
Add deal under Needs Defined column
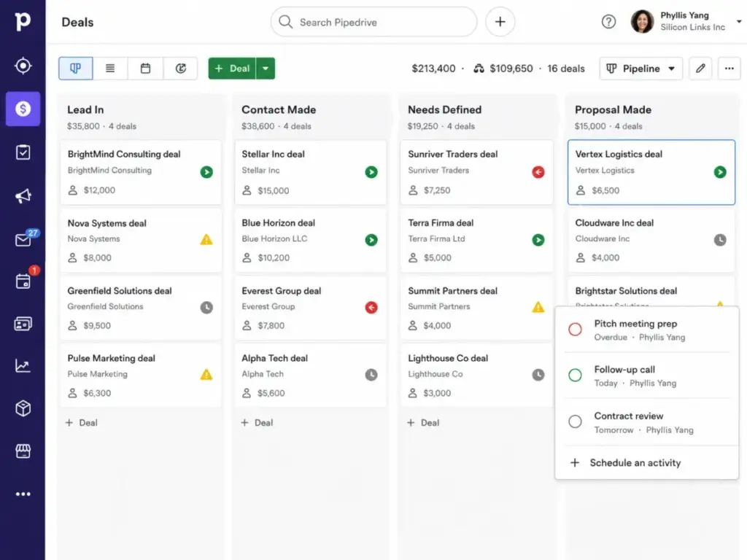click(423, 423)
